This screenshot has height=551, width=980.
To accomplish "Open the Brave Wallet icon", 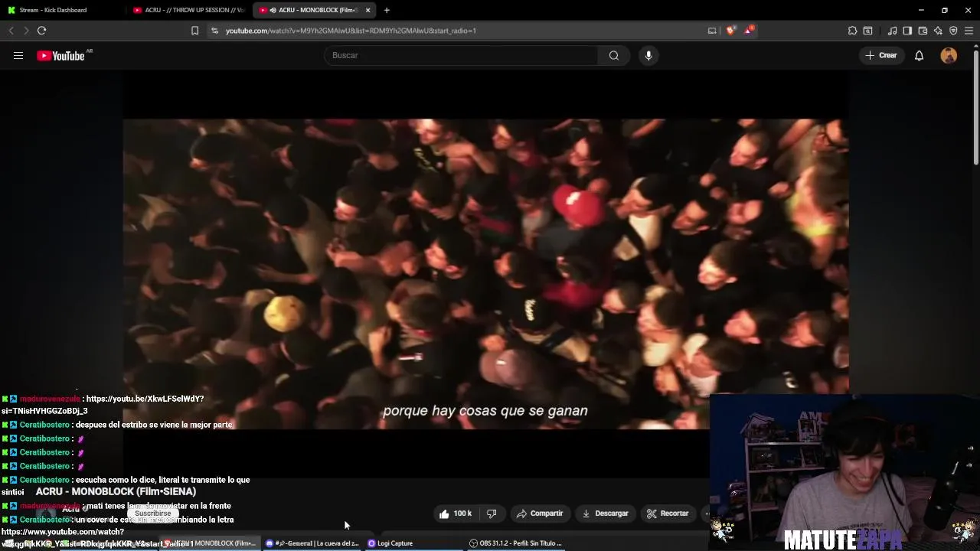I will (x=923, y=31).
